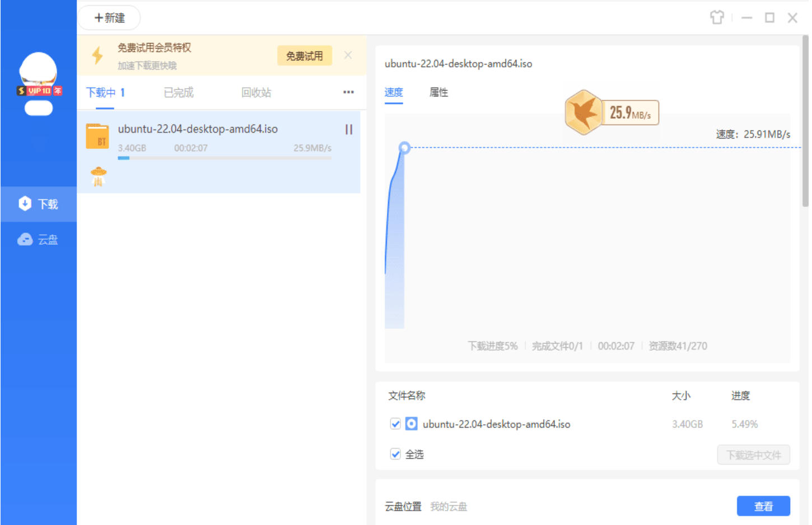The image size is (812, 525).
Task: Click the lightning bolt membership icon
Action: [97, 55]
